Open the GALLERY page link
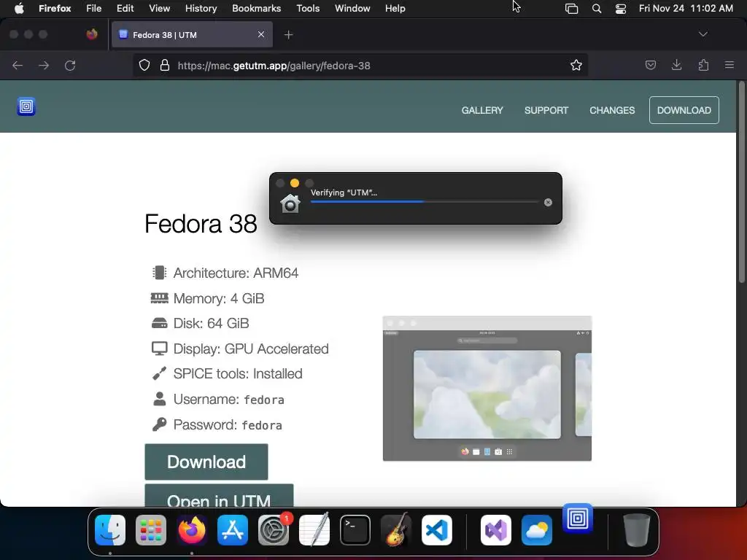Screen dimensions: 747x560 pos(482,110)
